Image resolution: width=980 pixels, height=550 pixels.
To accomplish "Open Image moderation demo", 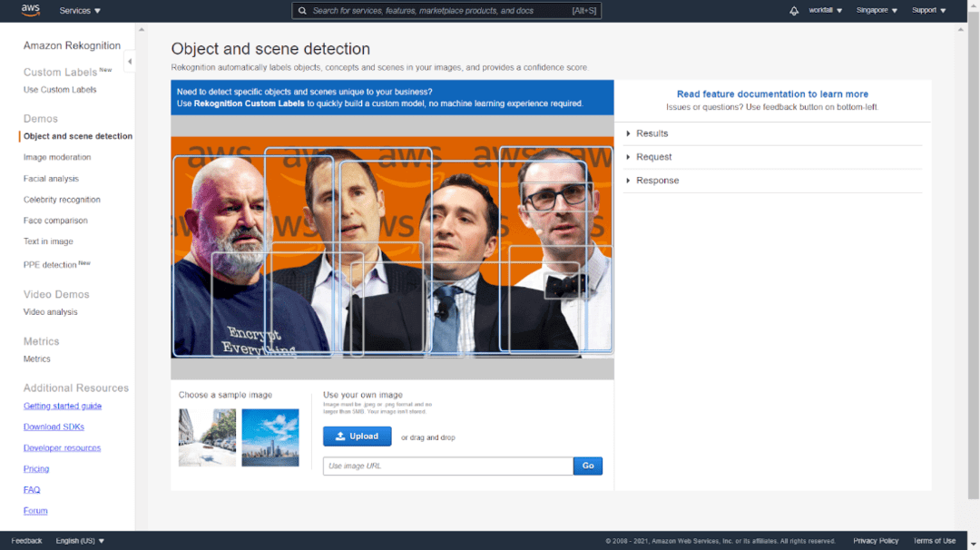I will 57,156.
